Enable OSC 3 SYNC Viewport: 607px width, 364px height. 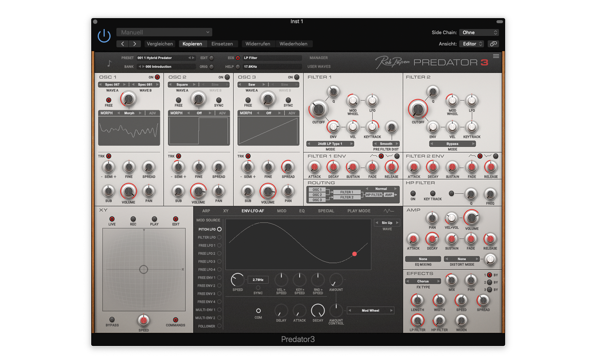(x=288, y=100)
